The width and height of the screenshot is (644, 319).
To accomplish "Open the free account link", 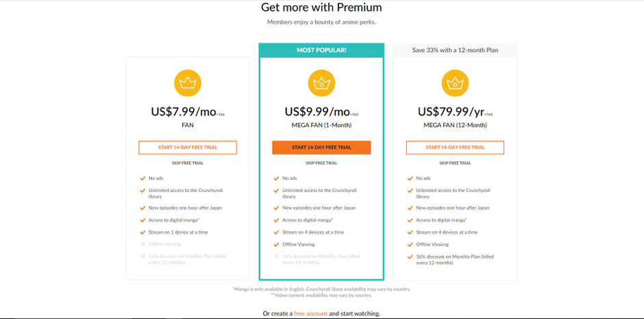I will click(310, 314).
